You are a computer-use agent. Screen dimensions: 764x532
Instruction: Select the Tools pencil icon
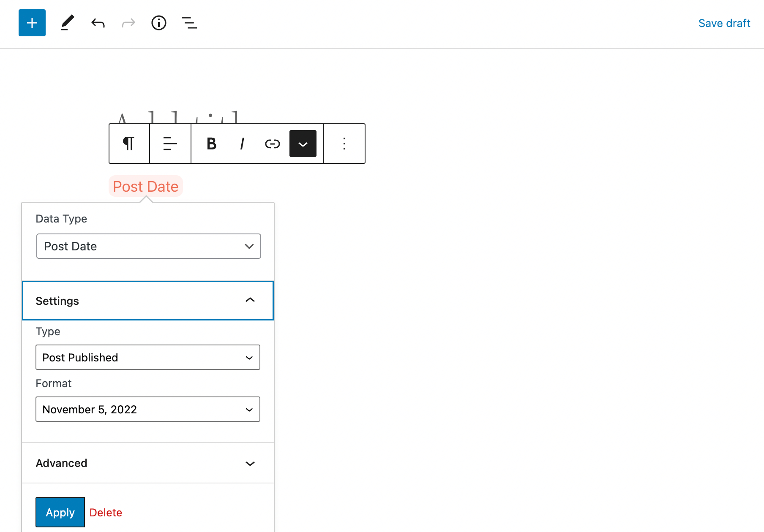67,23
